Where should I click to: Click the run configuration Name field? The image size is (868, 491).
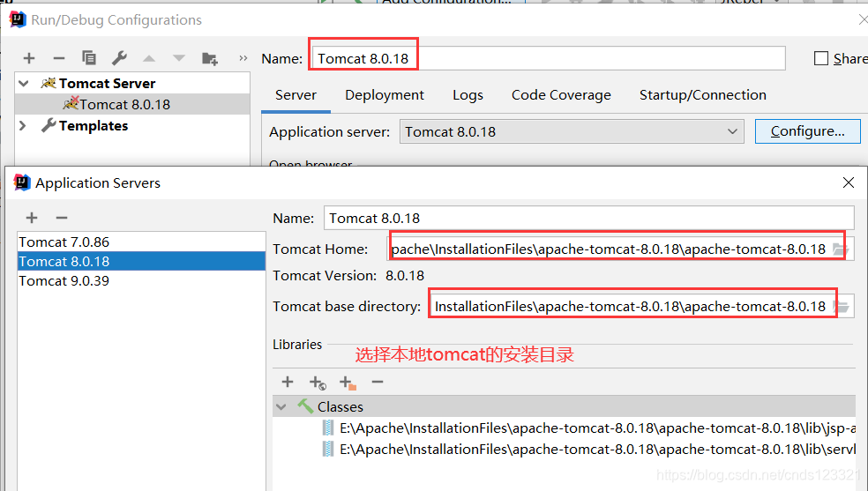click(x=549, y=58)
